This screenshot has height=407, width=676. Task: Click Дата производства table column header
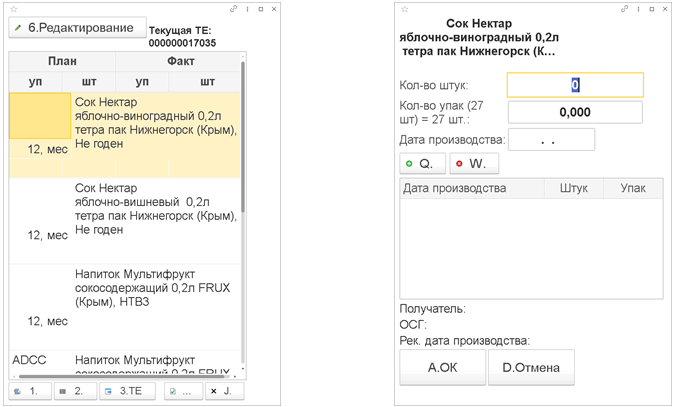click(472, 188)
